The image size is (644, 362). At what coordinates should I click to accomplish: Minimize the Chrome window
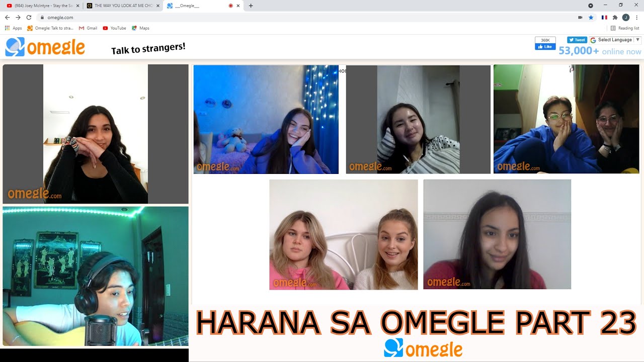tap(605, 5)
